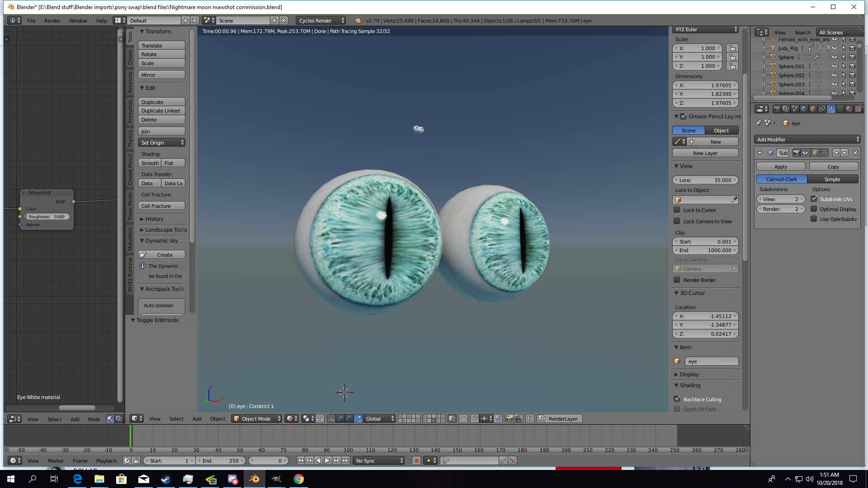The image size is (868, 488).
Task: Enable Optimal Display option
Action: tap(814, 209)
